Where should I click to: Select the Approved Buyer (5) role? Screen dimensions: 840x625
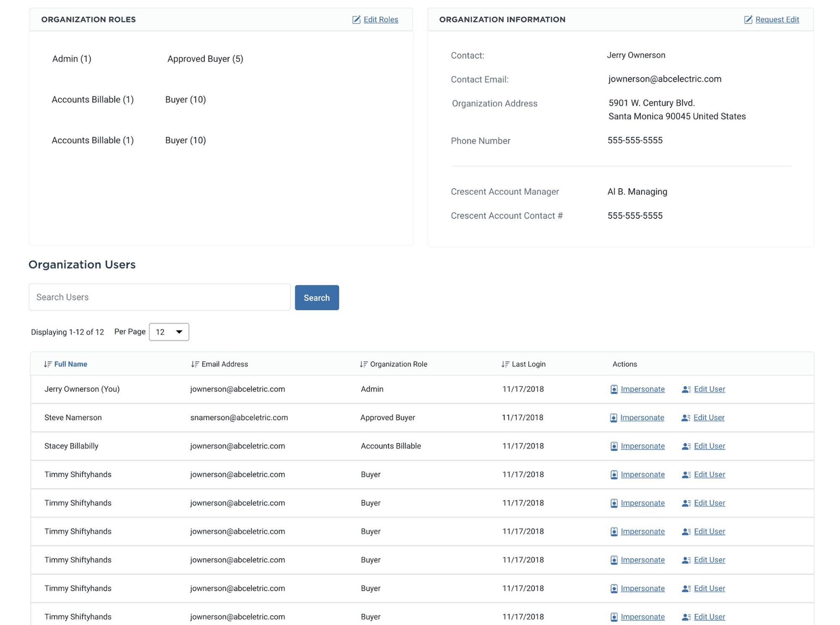[x=205, y=59]
